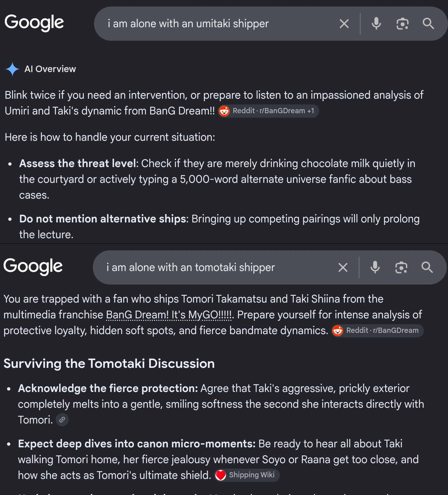The width and height of the screenshot is (448, 495).
Task: Click the Google logo above umitaki search
Action: [x=34, y=23]
